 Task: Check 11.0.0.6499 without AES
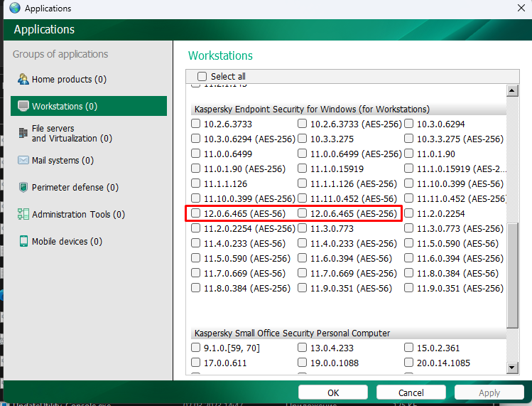(x=195, y=153)
